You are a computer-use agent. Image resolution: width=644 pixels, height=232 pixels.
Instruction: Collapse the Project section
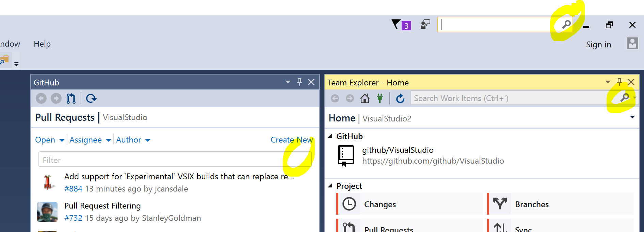(x=330, y=186)
